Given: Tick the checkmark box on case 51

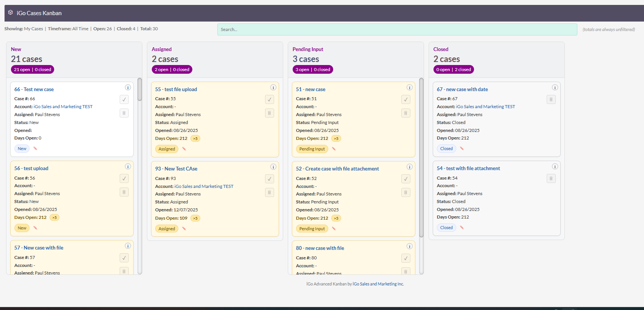Looking at the screenshot, I should (406, 99).
